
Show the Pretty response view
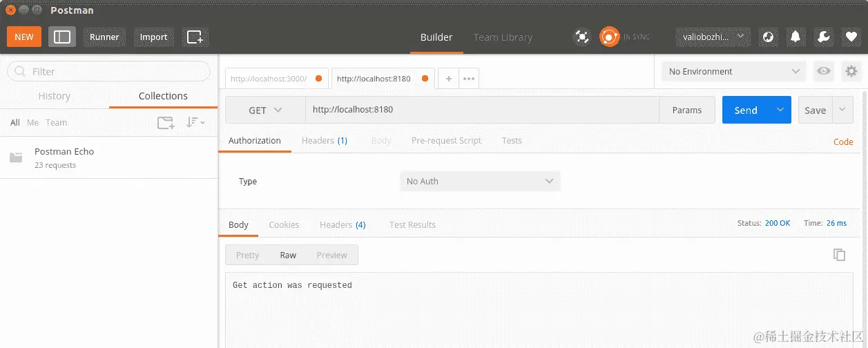tap(247, 255)
